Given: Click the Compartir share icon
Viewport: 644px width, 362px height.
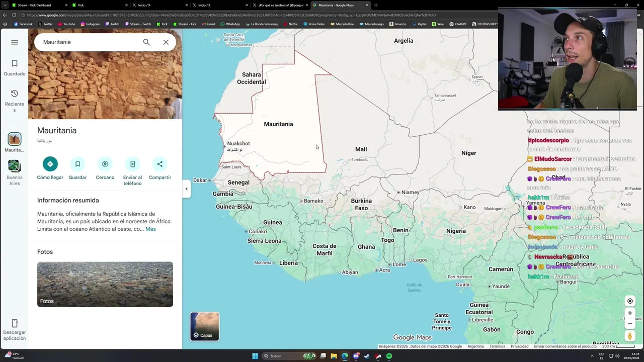Looking at the screenshot, I should pyautogui.click(x=160, y=164).
